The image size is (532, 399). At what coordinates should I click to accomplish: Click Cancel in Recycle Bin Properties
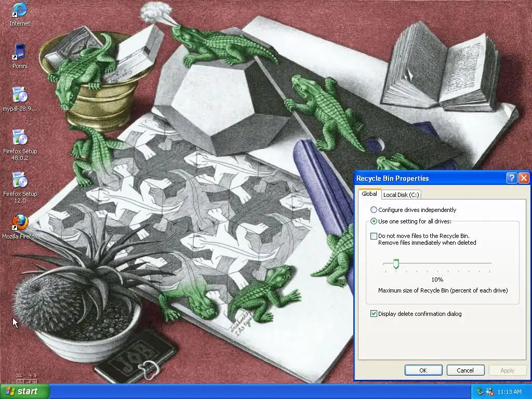465,370
